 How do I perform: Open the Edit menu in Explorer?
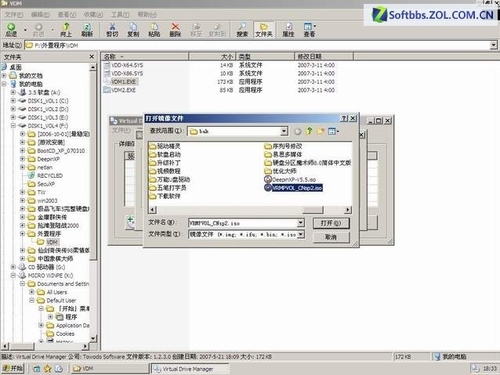[x=40, y=15]
